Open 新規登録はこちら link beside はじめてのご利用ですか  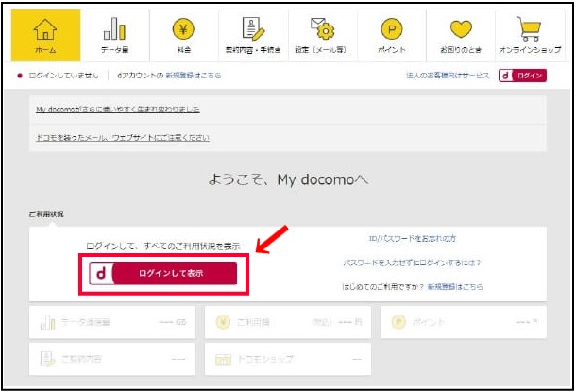(455, 286)
